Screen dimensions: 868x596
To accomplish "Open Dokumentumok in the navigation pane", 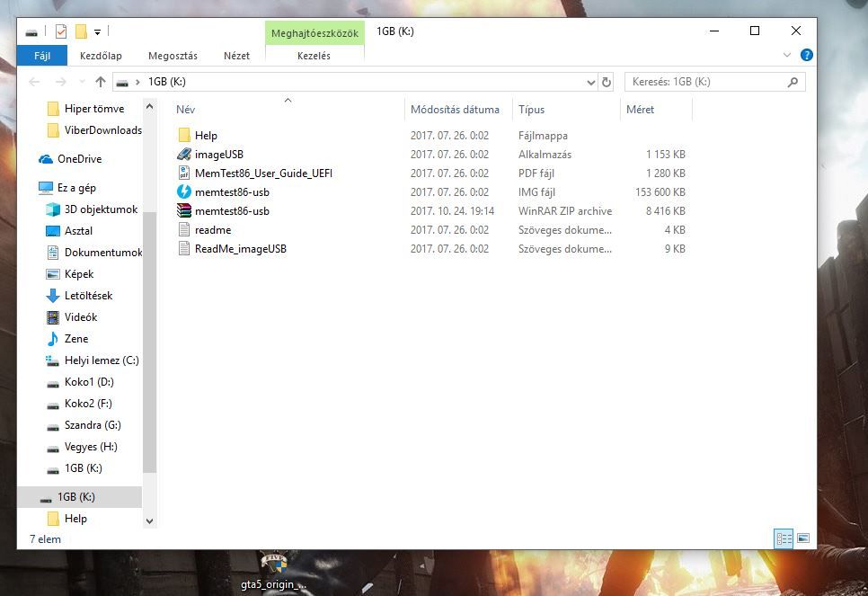I will (103, 253).
